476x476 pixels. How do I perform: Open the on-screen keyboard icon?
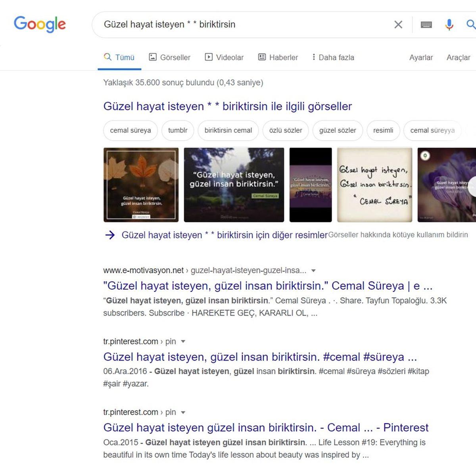coord(426,25)
